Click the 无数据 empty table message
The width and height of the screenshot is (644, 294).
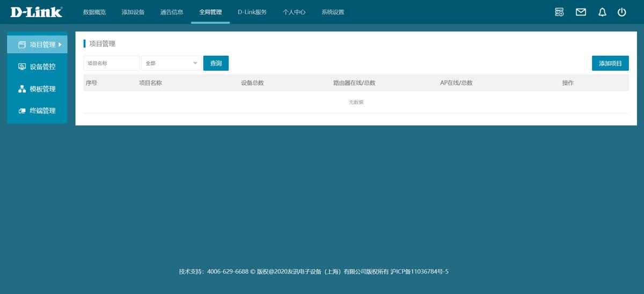[356, 102]
